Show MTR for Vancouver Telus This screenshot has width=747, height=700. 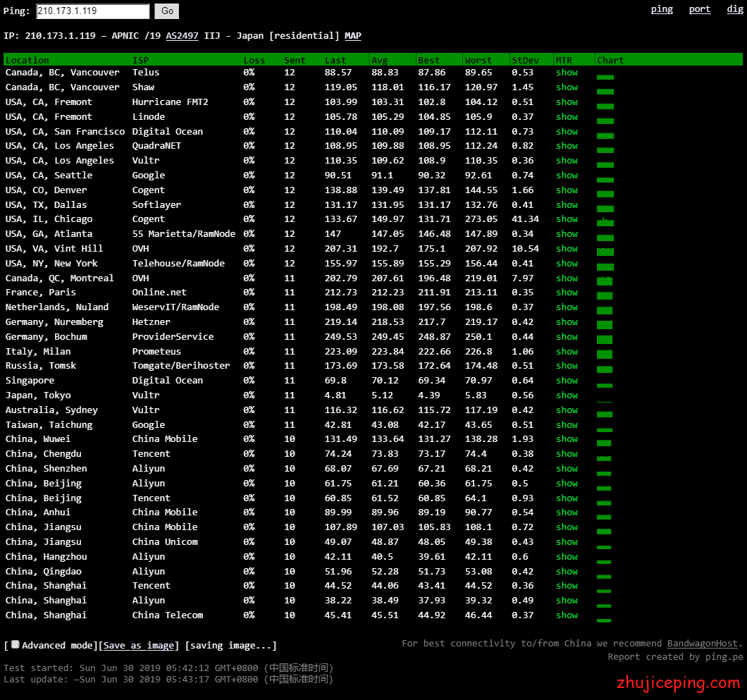click(567, 73)
